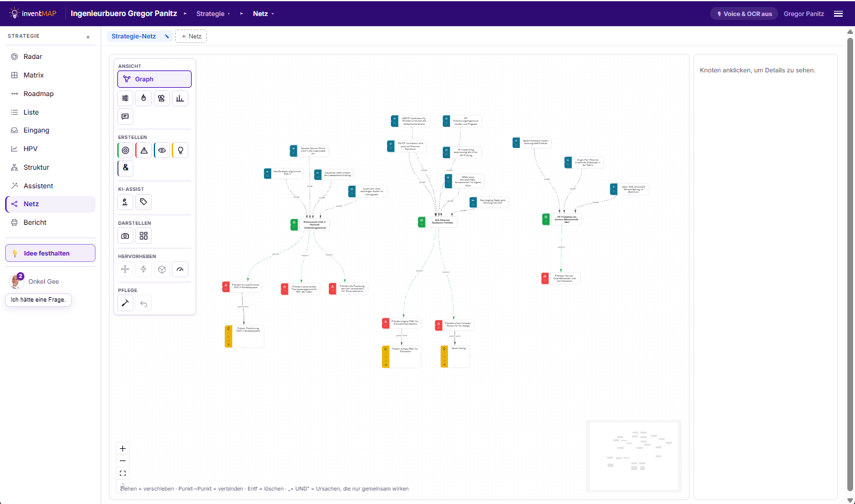This screenshot has width=855, height=504.
Task: Click the zoom in plus button
Action: click(123, 448)
